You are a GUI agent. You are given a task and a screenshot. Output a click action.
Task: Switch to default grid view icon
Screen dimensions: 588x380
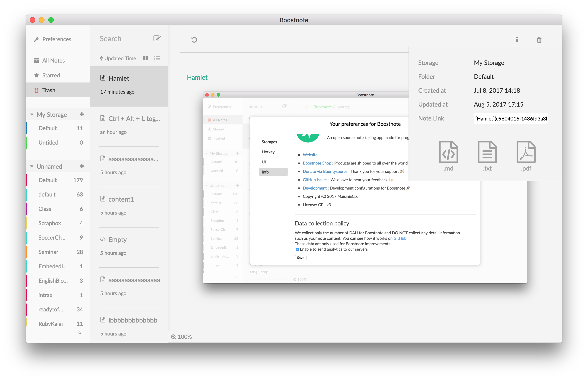(x=145, y=58)
